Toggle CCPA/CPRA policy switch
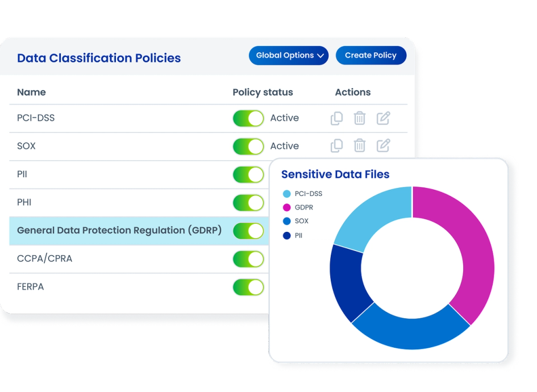Screen dimensions: 537x392 tap(248, 259)
